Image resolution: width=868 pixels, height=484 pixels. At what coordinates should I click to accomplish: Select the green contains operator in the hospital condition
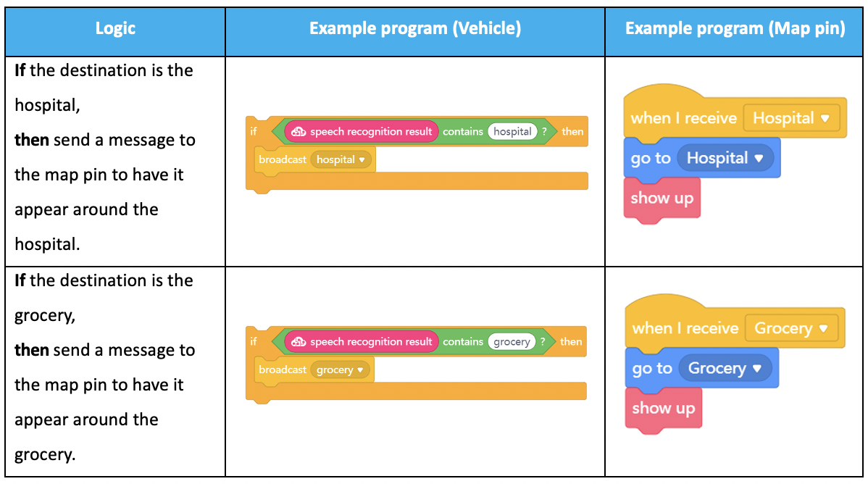463,132
